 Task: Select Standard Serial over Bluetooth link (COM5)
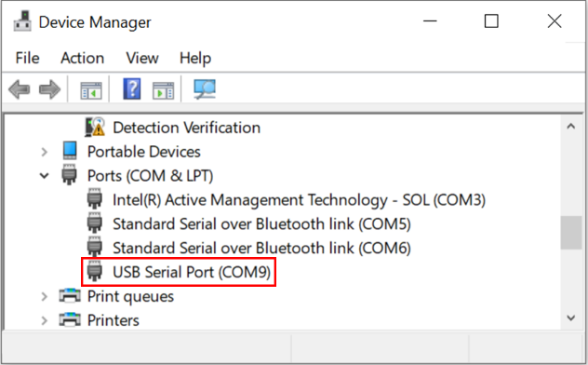(261, 224)
